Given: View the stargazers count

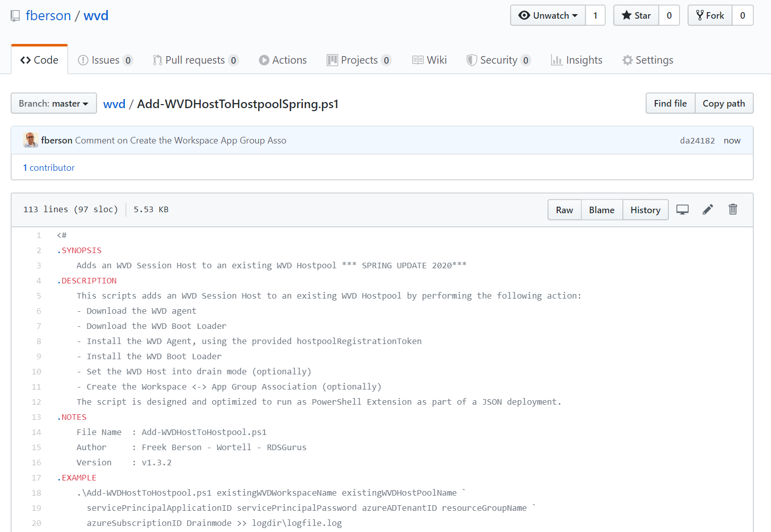Looking at the screenshot, I should pyautogui.click(x=669, y=15).
